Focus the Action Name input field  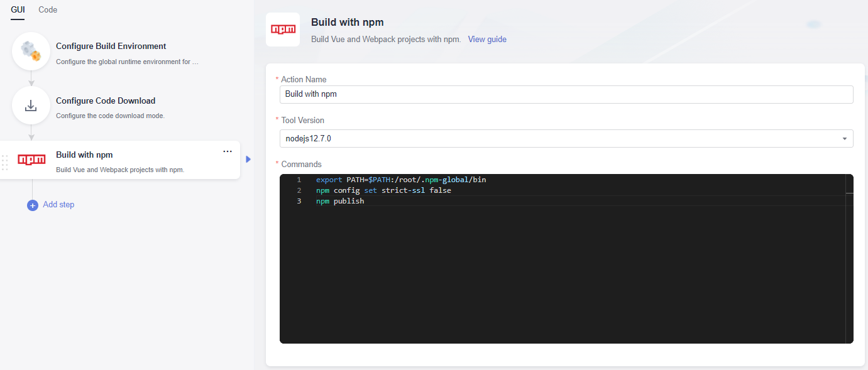pyautogui.click(x=566, y=94)
